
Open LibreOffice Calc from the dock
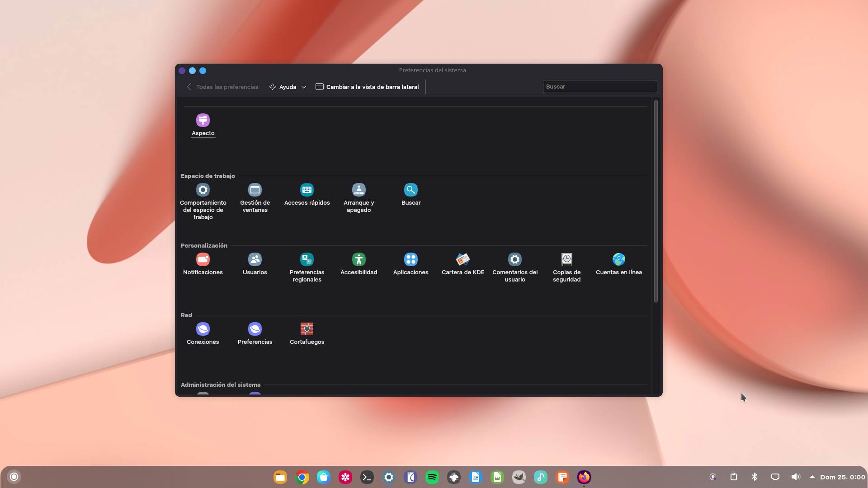pyautogui.click(x=497, y=477)
